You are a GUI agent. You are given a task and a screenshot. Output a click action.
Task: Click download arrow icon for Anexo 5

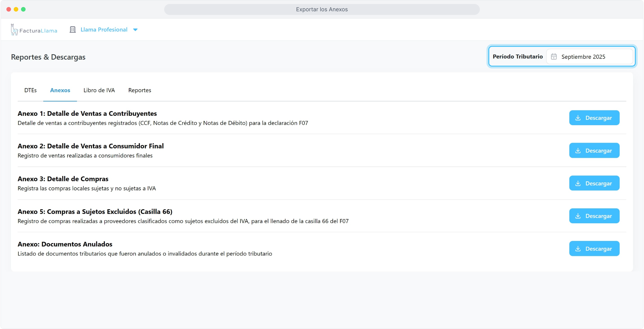[578, 216]
